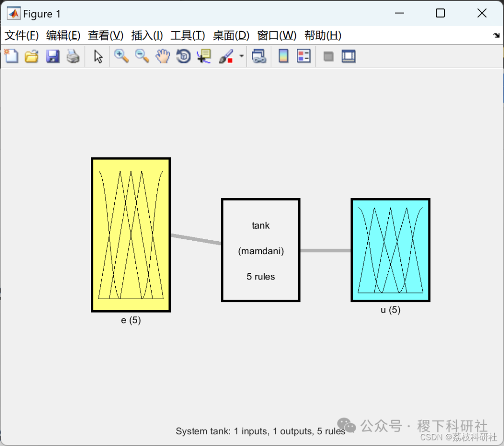This screenshot has width=504, height=446.
Task: Open the 查看(V) menu
Action: (105, 35)
